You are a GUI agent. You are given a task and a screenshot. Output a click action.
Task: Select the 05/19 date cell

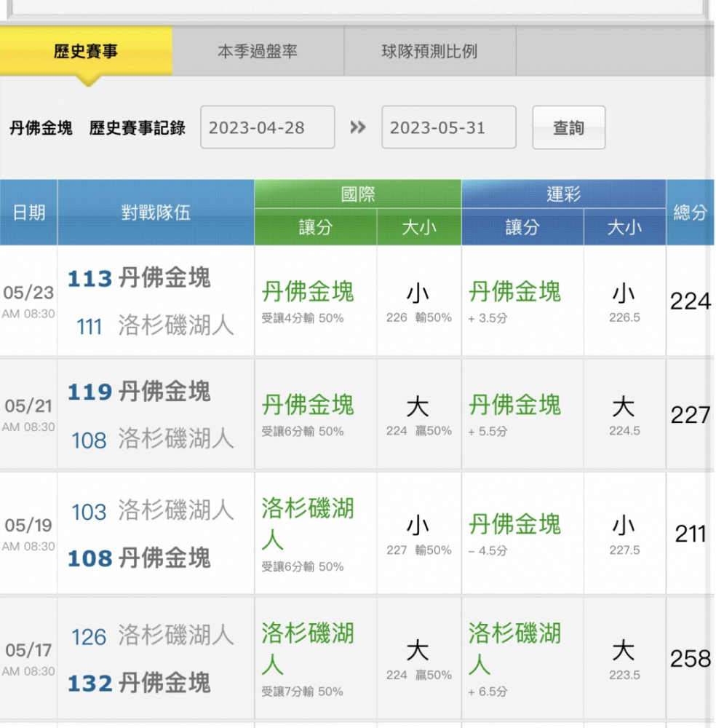pos(29,534)
